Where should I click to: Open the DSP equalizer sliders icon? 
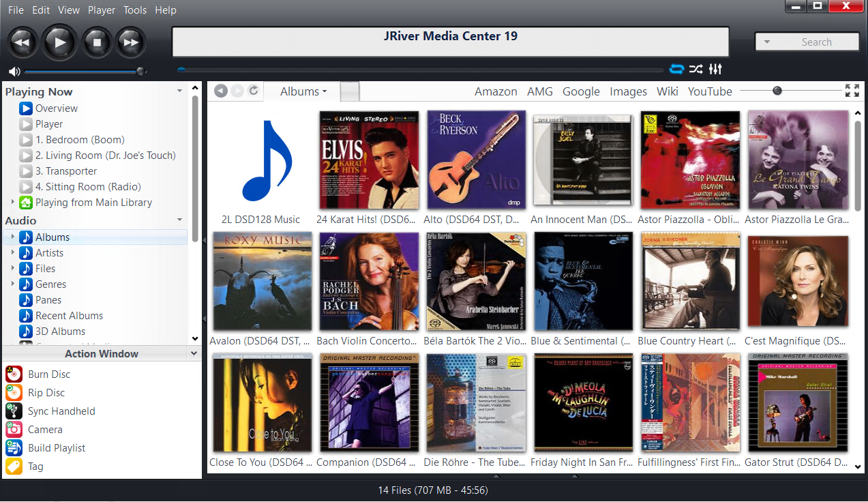tap(715, 69)
